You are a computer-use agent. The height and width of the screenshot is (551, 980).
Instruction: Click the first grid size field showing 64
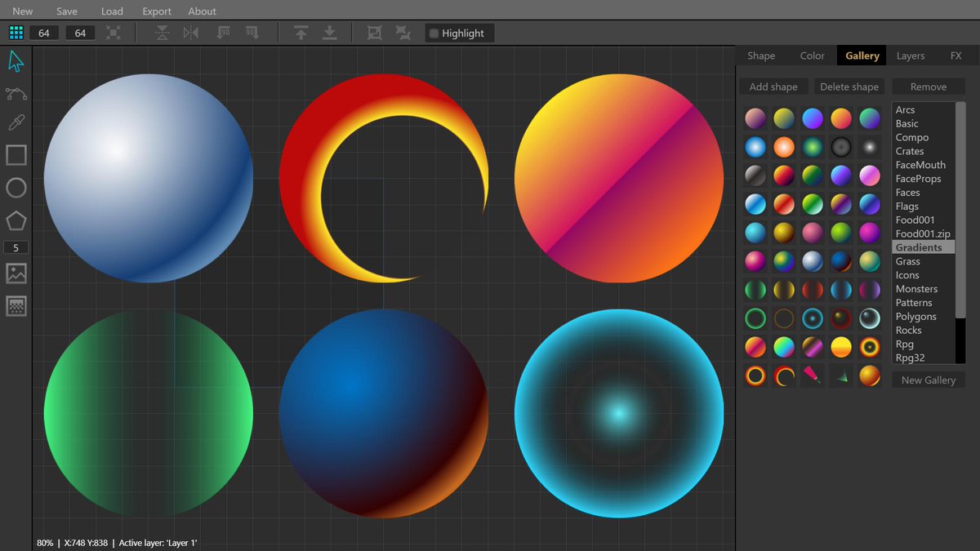coord(44,33)
